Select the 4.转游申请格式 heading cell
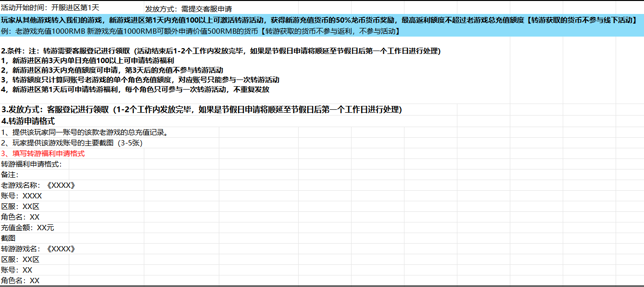The width and height of the screenshot is (644, 287). pos(28,121)
